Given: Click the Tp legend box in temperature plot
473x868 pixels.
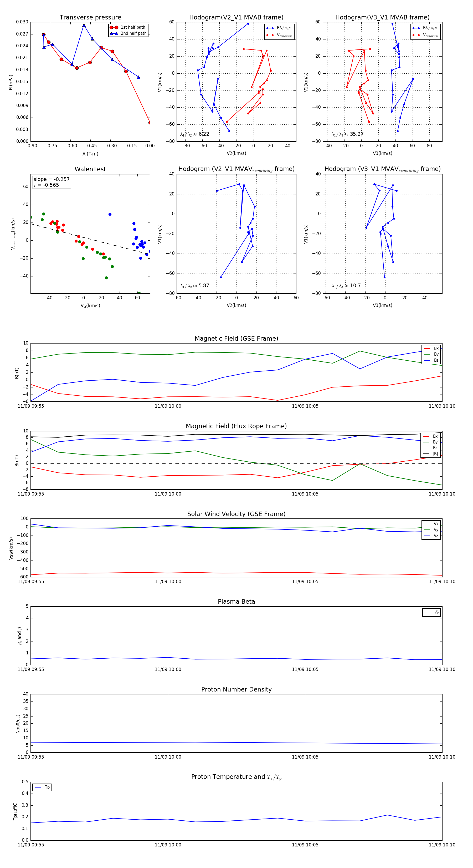Looking at the screenshot, I should (x=42, y=788).
